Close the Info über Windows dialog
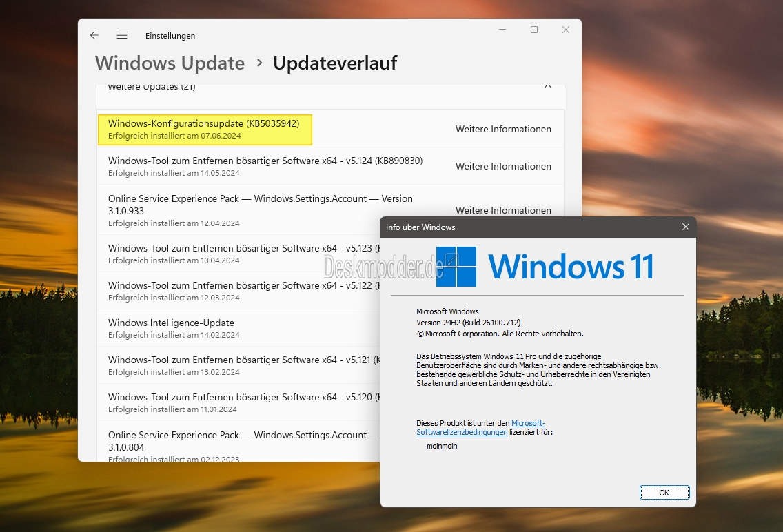This screenshot has height=532, width=783. tap(686, 227)
